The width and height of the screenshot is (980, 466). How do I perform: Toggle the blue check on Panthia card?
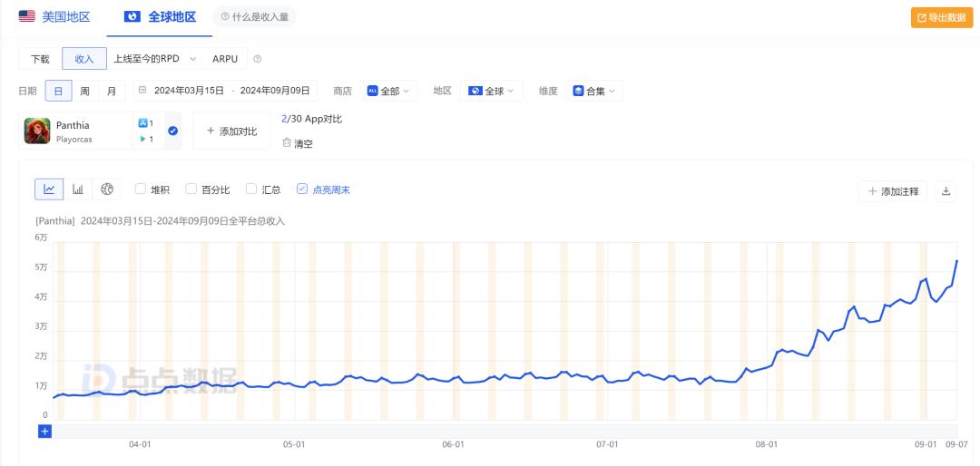tap(173, 131)
